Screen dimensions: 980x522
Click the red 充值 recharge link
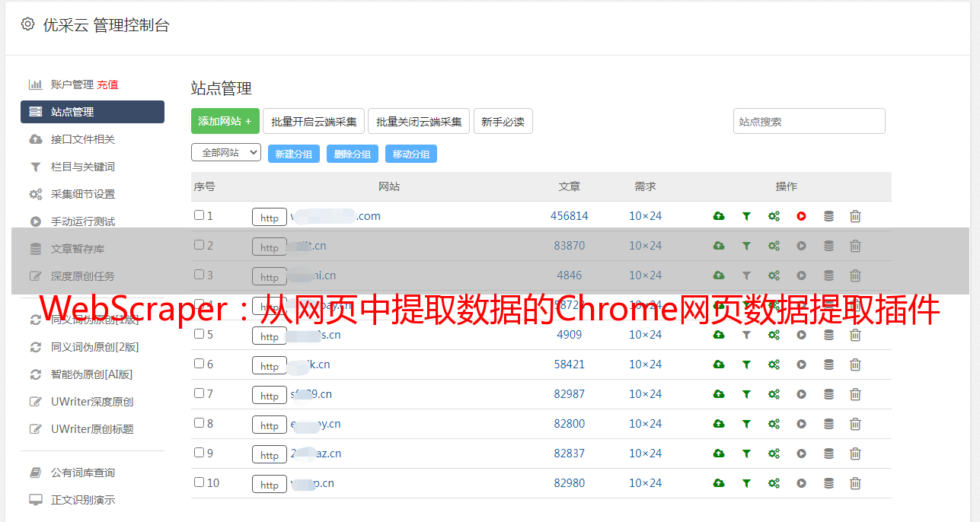[x=107, y=84]
